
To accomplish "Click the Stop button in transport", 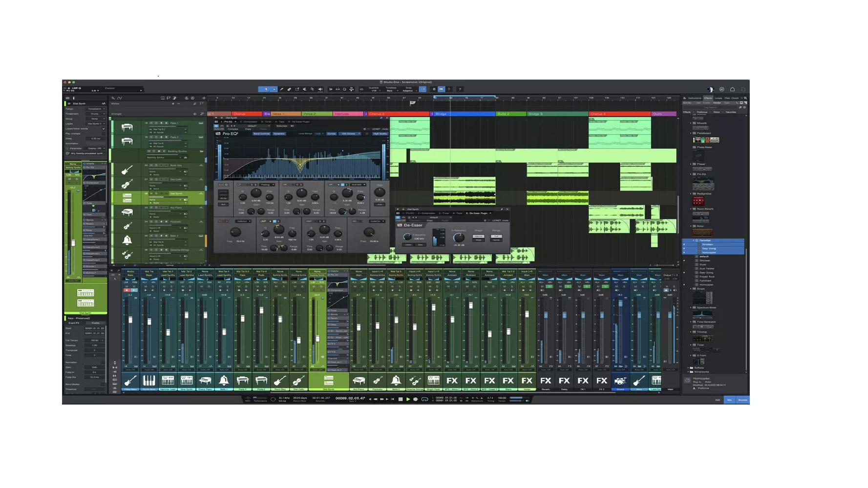I will point(401,399).
